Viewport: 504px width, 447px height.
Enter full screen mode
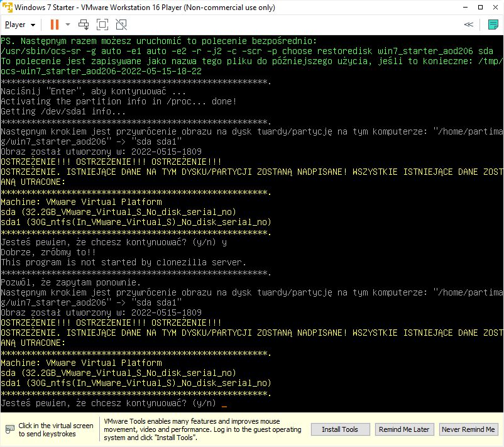pos(102,25)
